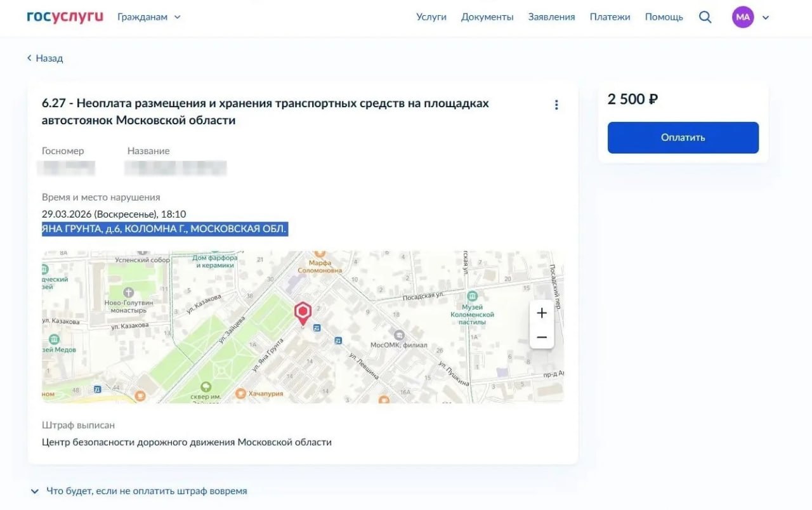Click the МА user avatar
Image resolution: width=812 pixels, height=510 pixels.
coord(742,17)
